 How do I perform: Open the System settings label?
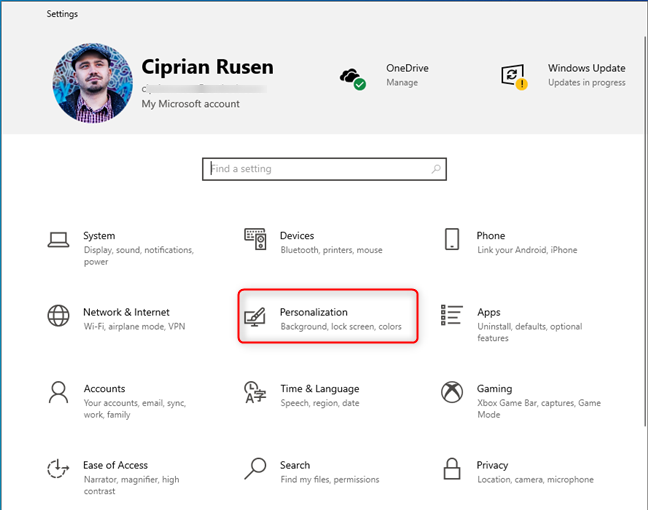tap(99, 236)
